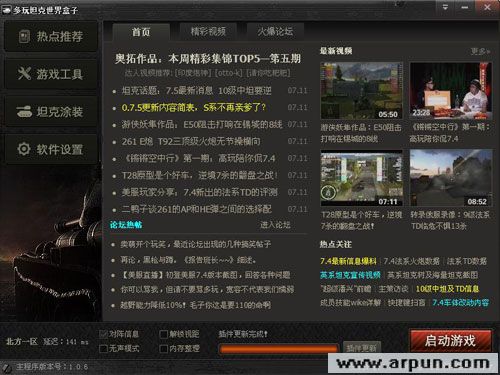Open the 热点推荐 sidebar section
The width and height of the screenshot is (500, 375).
[51, 36]
